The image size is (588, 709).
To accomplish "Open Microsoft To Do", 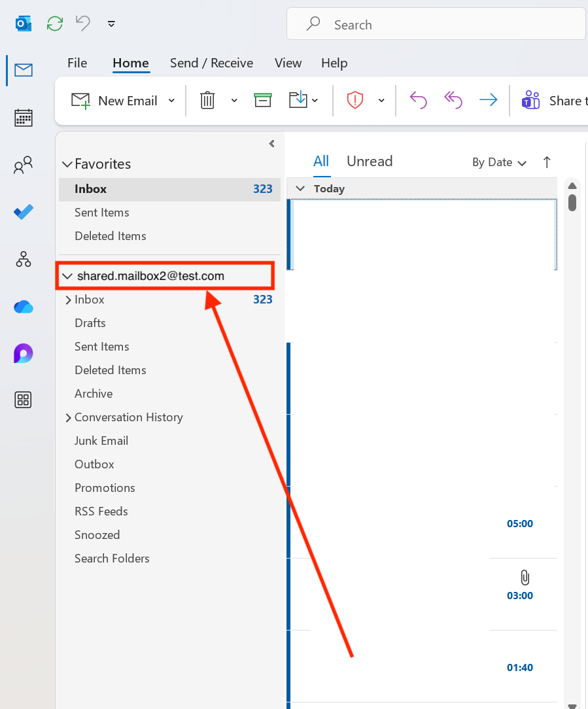I will [23, 212].
